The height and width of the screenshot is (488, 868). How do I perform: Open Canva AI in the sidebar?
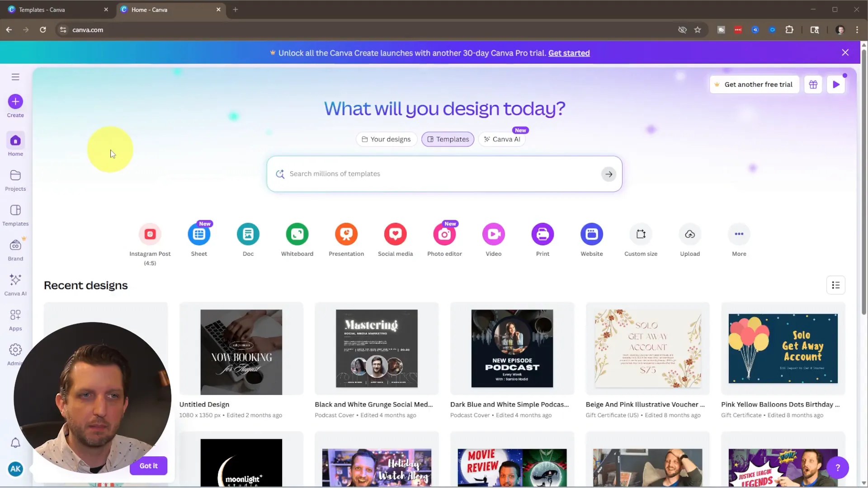tap(15, 285)
